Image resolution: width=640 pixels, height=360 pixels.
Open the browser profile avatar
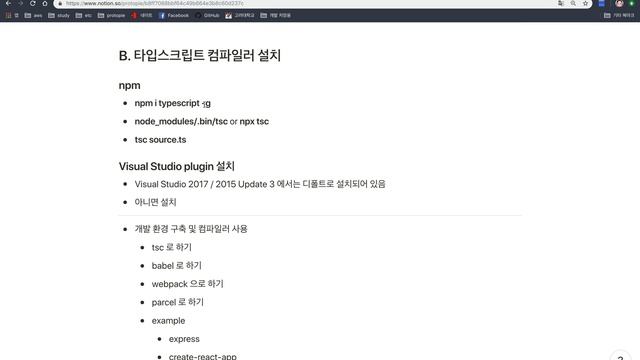[619, 3]
